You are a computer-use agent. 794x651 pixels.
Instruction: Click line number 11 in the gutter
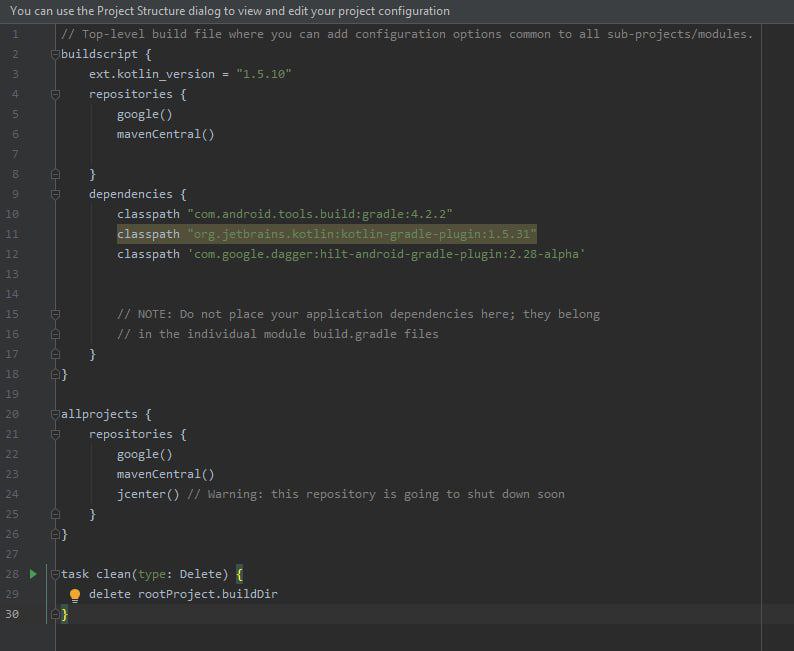(x=12, y=234)
